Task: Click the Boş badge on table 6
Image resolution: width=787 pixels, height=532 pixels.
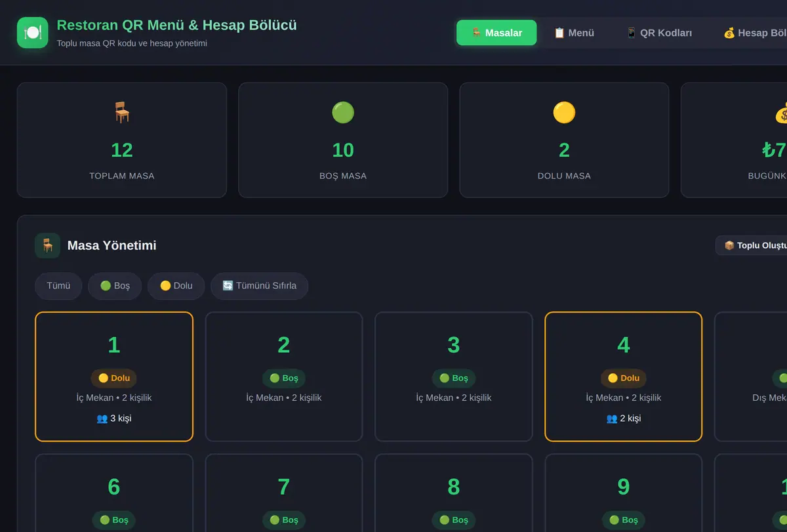Action: 114,520
